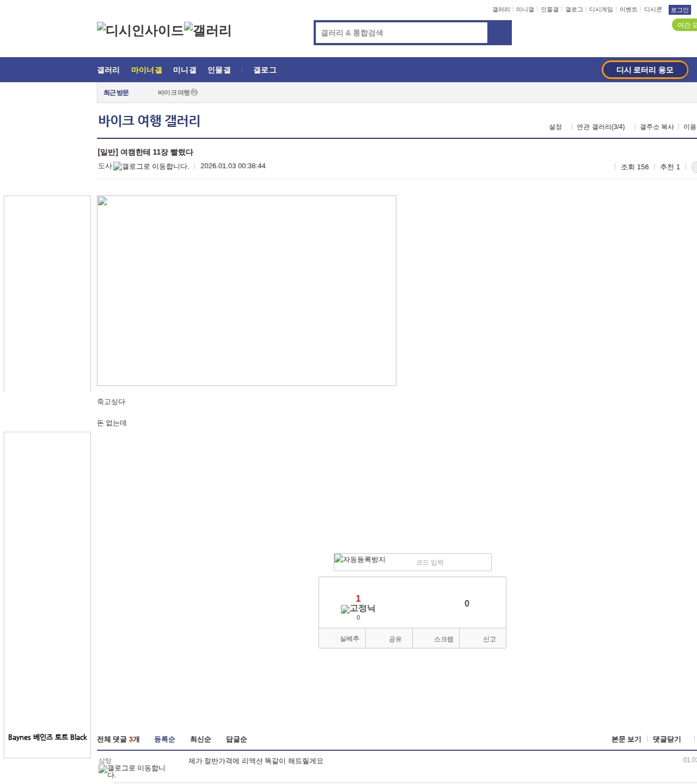Click the body text 돈 없는데
Viewport: 697px width, 784px height.
112,422
